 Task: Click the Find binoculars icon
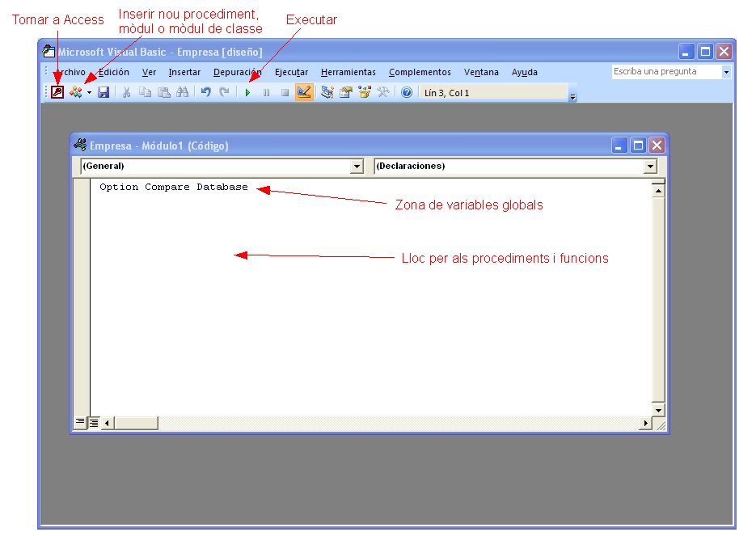(182, 93)
